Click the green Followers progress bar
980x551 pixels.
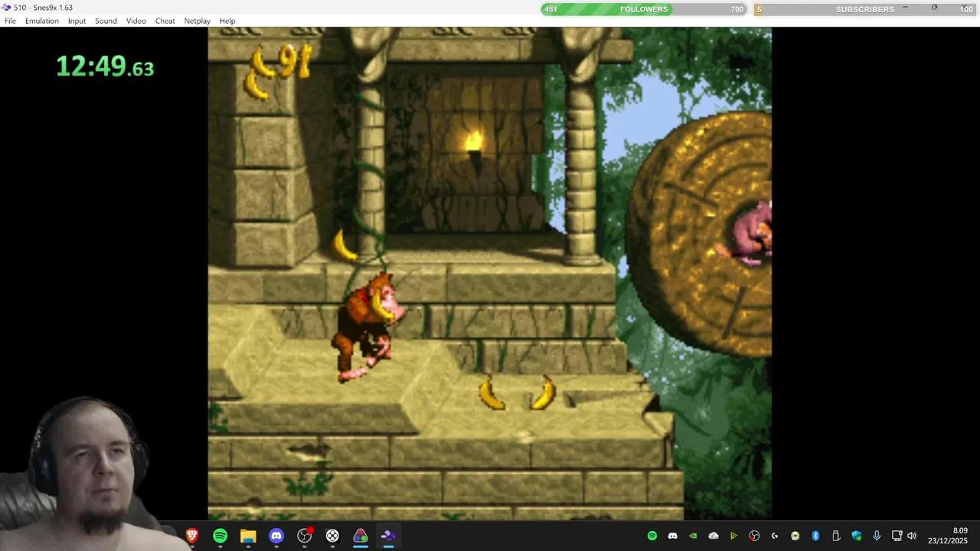[644, 9]
